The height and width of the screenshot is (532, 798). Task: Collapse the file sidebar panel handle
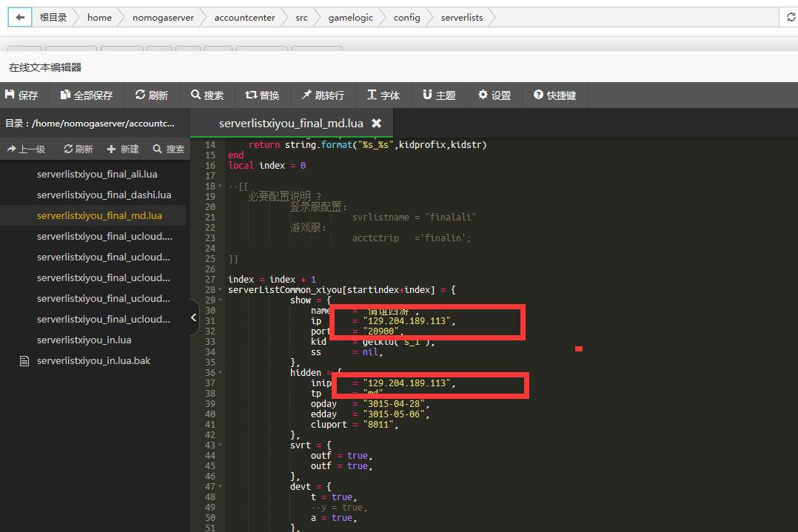[194, 317]
